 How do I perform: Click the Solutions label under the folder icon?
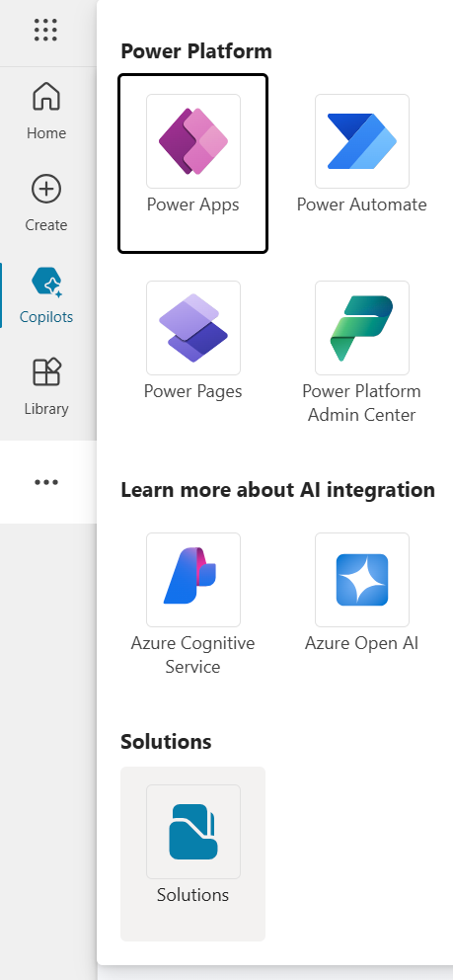coord(192,895)
